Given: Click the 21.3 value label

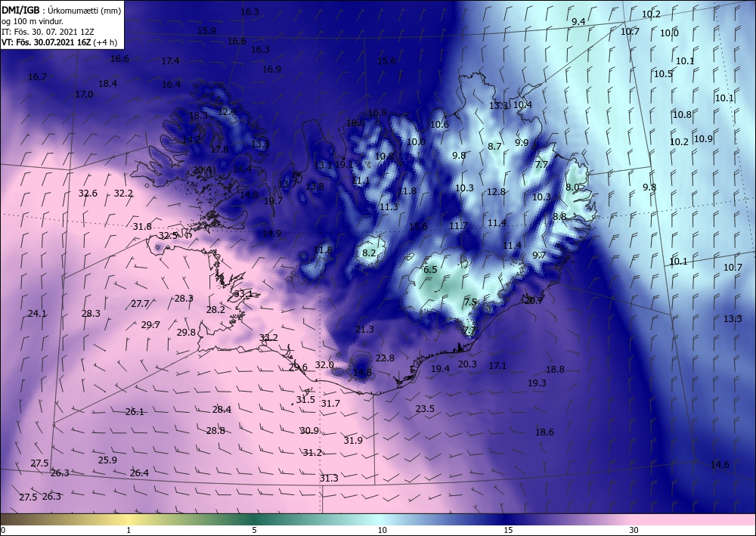Looking at the screenshot, I should [x=364, y=329].
